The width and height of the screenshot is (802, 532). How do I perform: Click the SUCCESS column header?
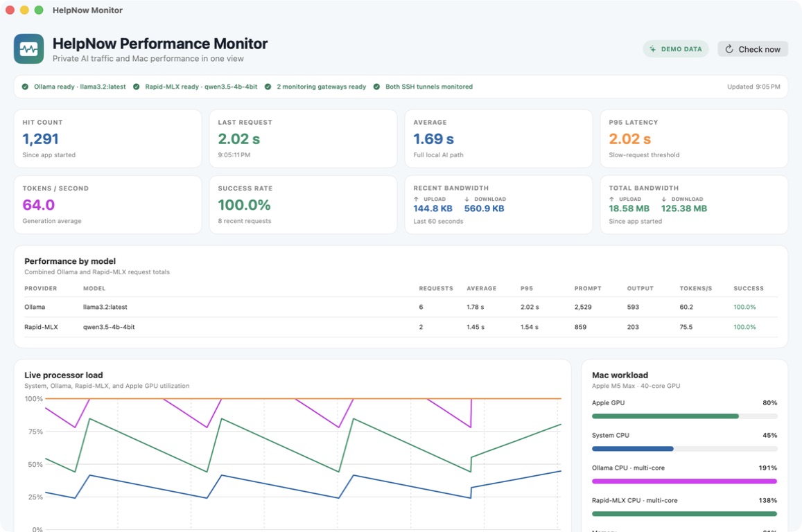749,289
